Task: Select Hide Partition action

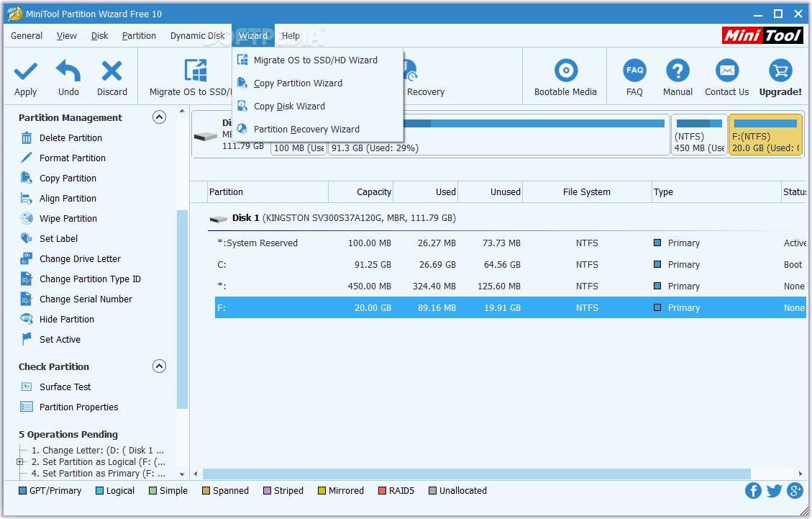Action: coord(67,320)
